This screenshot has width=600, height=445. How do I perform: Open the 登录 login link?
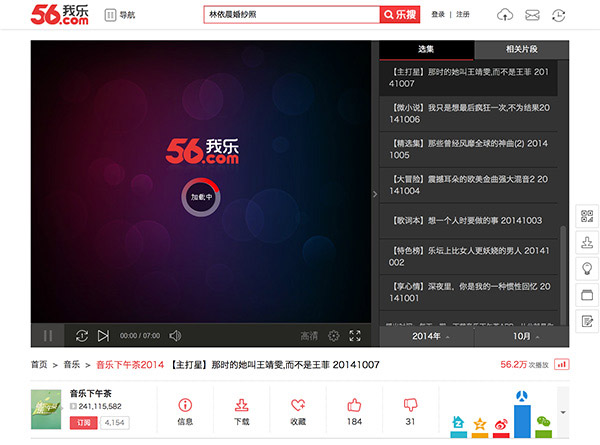tap(438, 15)
